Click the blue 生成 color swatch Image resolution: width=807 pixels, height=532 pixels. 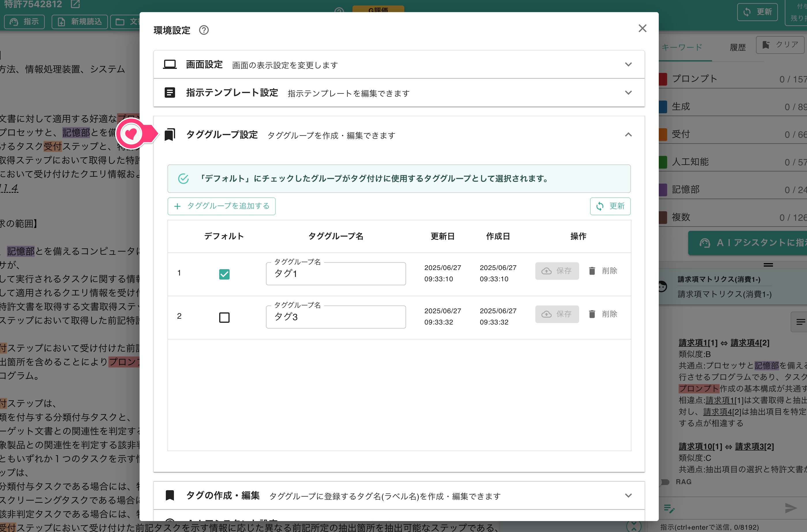click(663, 107)
